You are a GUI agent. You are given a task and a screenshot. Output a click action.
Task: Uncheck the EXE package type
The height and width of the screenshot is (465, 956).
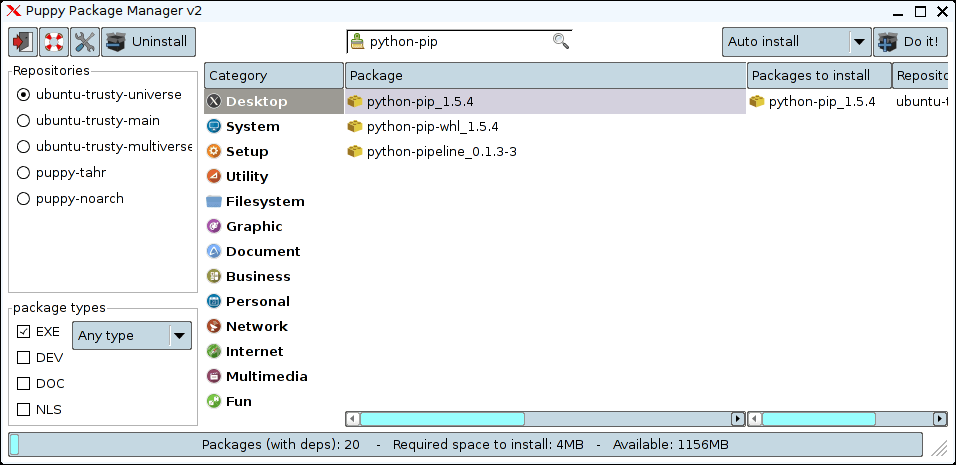24,331
